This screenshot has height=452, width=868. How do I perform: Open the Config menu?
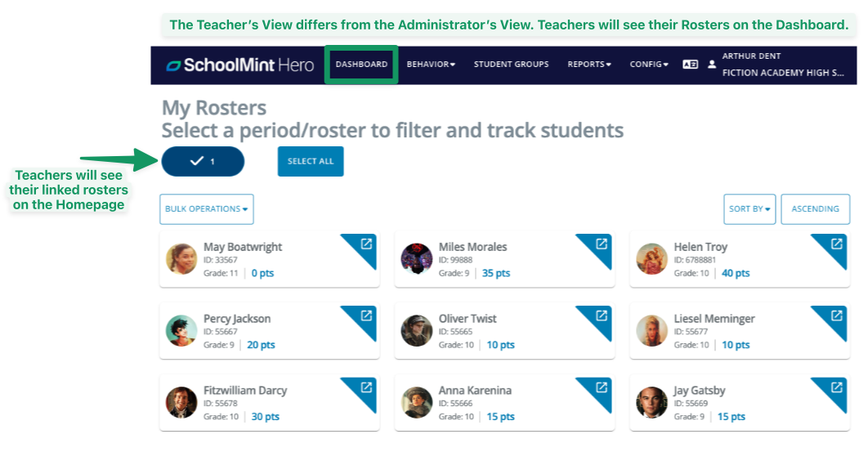coord(649,65)
